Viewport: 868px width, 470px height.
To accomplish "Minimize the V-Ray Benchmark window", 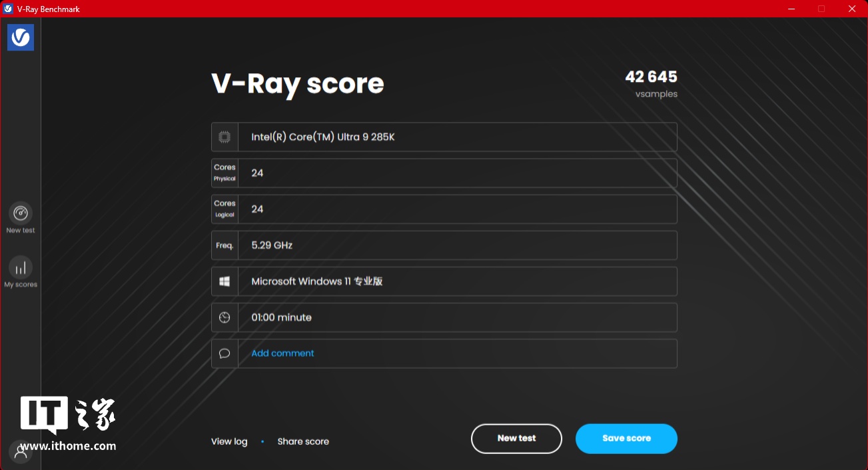I will [791, 9].
